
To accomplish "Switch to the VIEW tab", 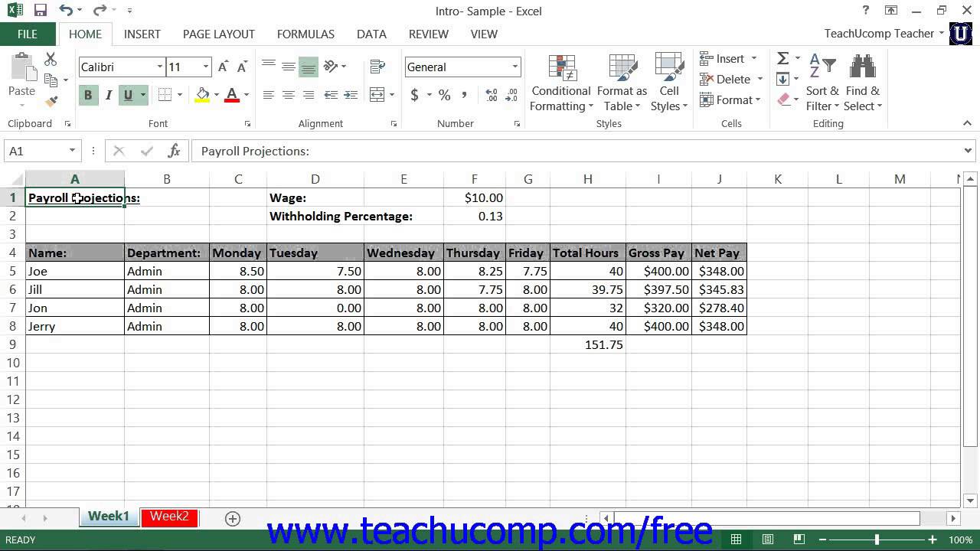I will pos(484,34).
